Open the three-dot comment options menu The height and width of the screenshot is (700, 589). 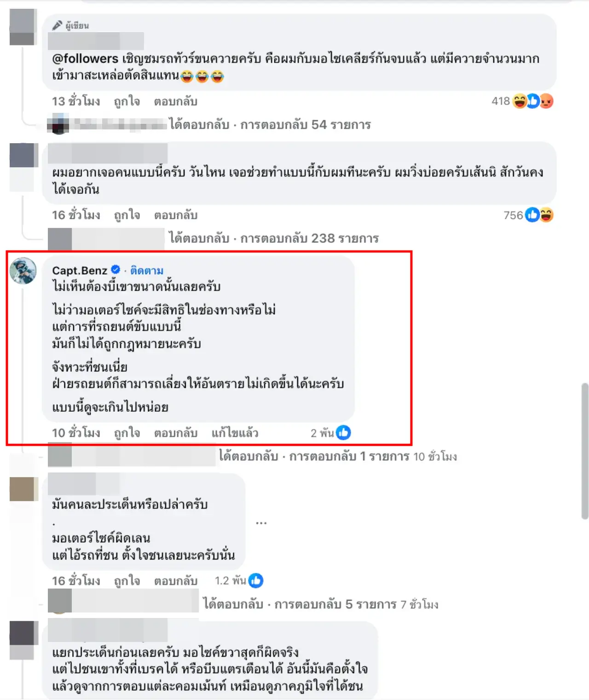pyautogui.click(x=261, y=523)
